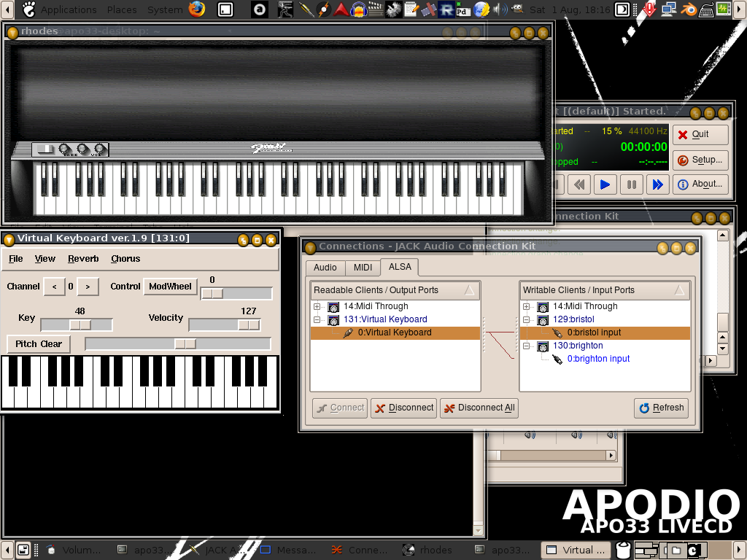Viewport: 747px width, 560px height.
Task: Collapse the 130:brighton tree node
Action: (527, 346)
